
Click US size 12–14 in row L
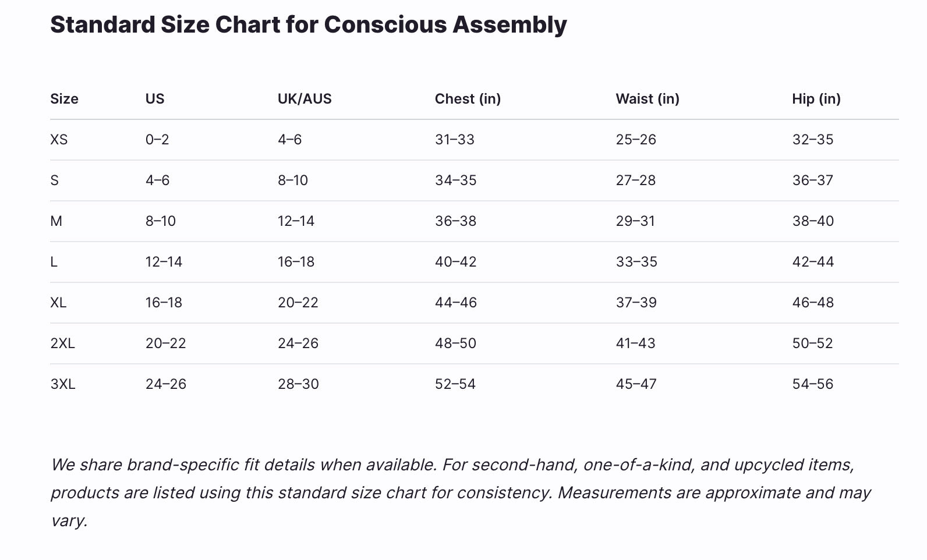coord(164,262)
